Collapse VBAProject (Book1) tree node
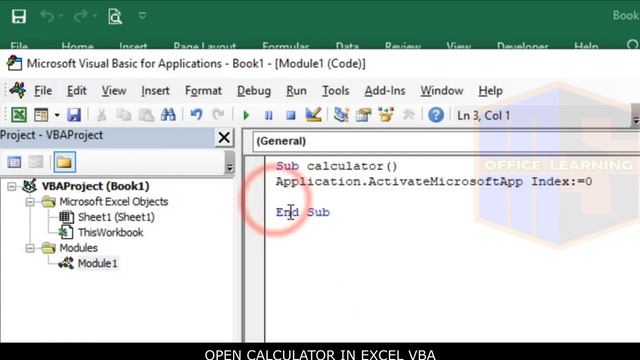This screenshot has width=640, height=360. 12,187
